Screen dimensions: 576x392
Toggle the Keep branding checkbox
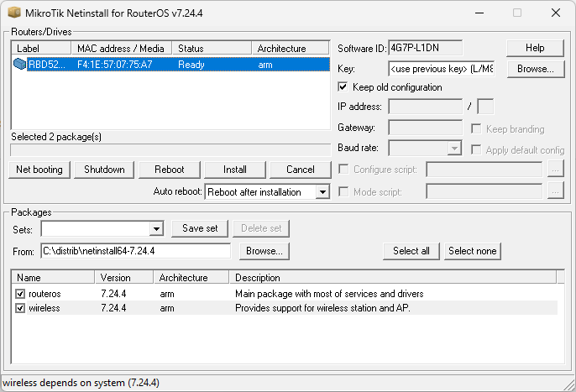pyautogui.click(x=476, y=129)
